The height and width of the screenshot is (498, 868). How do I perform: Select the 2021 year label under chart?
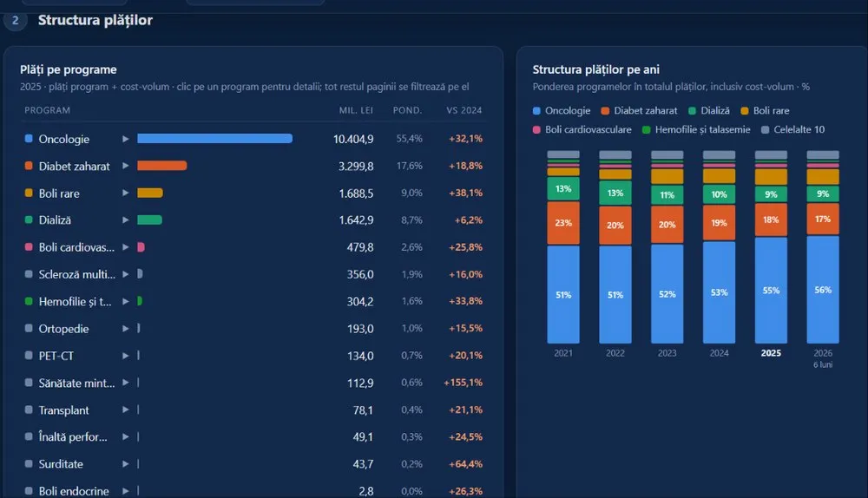pyautogui.click(x=563, y=353)
